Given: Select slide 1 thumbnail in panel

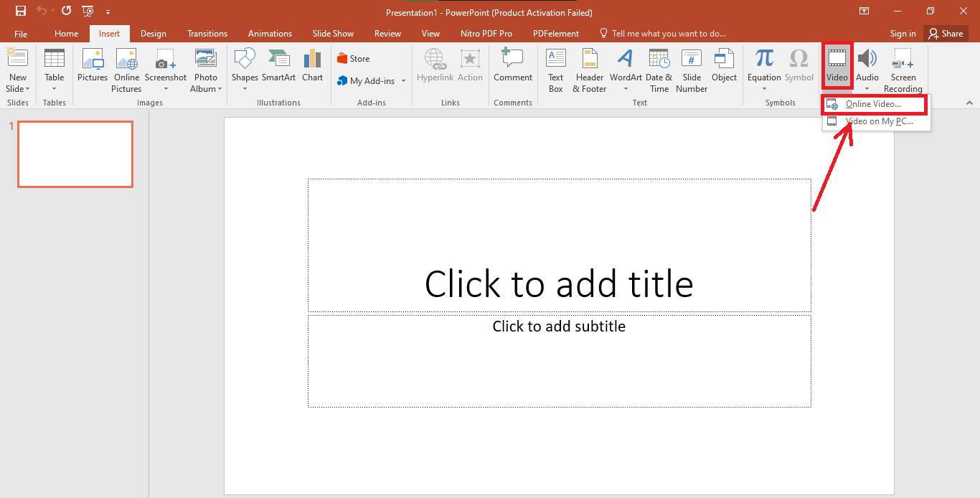Looking at the screenshot, I should 75,154.
